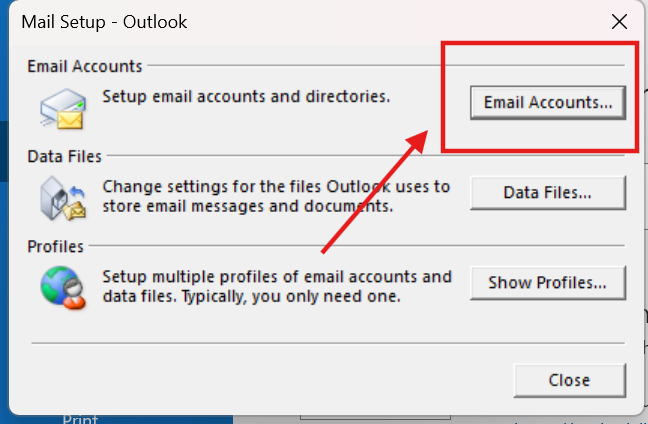648x424 pixels.
Task: Click the profiles globe and person icon
Action: [63, 288]
